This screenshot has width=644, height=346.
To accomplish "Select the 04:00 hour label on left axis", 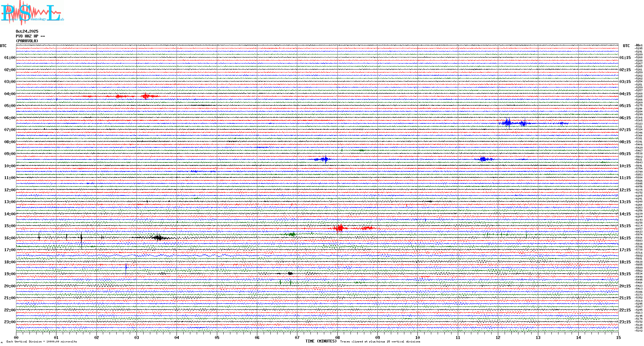I will point(10,94).
